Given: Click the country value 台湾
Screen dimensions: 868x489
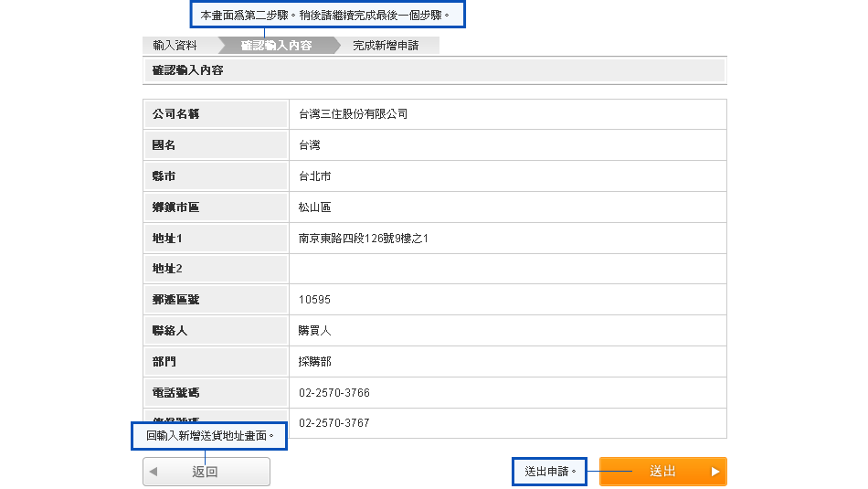Looking at the screenshot, I should tap(310, 145).
